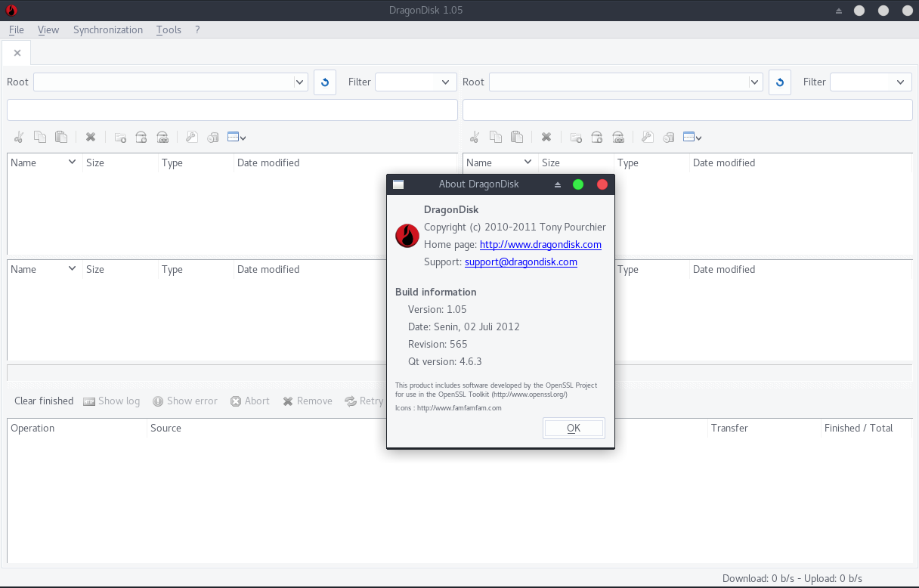Image resolution: width=919 pixels, height=588 pixels.
Task: Click Delete X icon in left pane toolbar
Action: tap(91, 137)
